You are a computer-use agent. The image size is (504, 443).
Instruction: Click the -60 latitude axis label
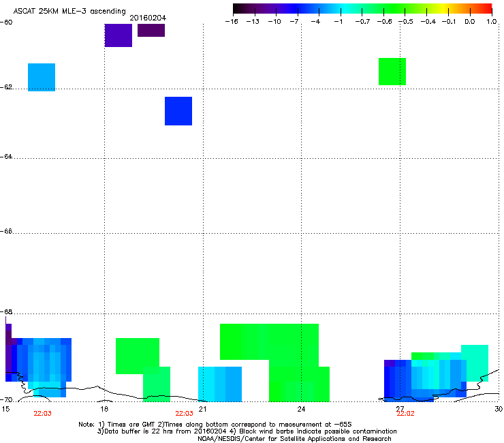6,22
